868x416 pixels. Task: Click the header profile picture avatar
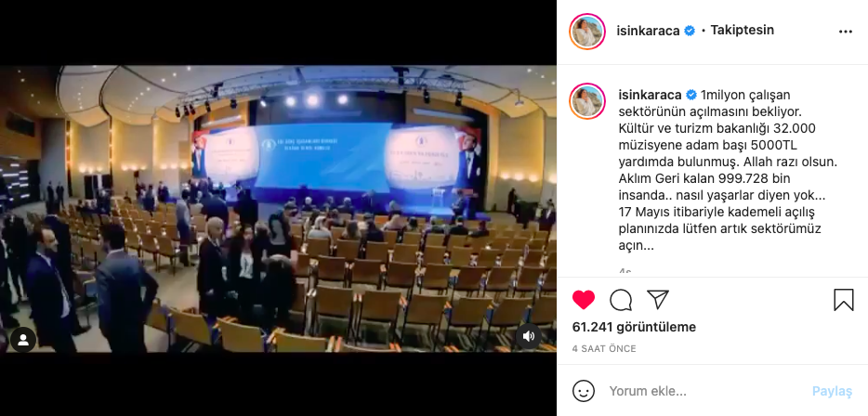587,32
